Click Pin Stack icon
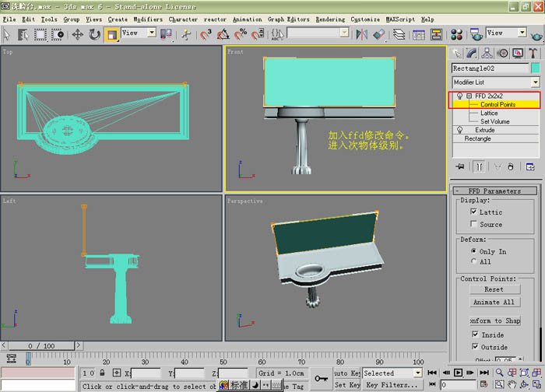This screenshot has height=392, width=545. point(460,166)
